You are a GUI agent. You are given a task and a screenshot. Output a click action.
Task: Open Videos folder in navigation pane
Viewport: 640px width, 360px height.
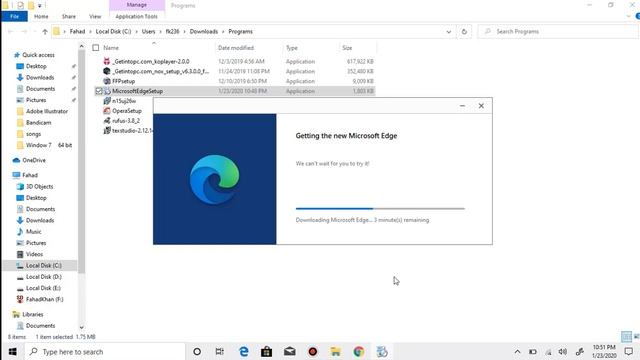pyautogui.click(x=34, y=254)
